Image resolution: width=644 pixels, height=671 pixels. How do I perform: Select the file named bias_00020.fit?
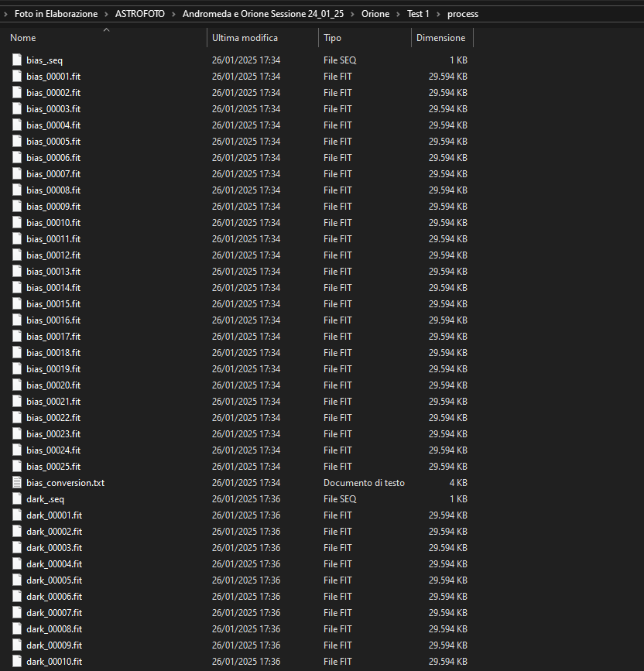[x=53, y=385]
